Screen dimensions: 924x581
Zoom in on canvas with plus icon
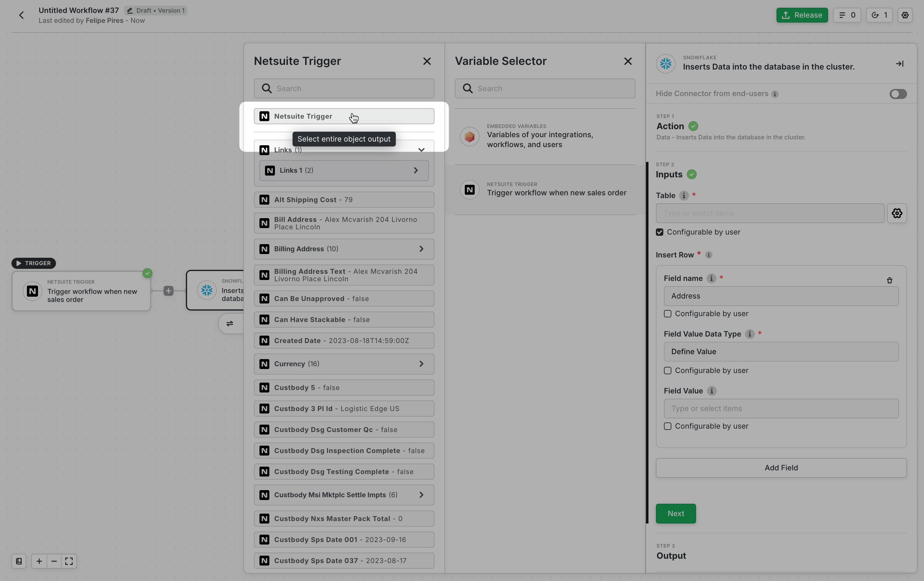(x=39, y=561)
